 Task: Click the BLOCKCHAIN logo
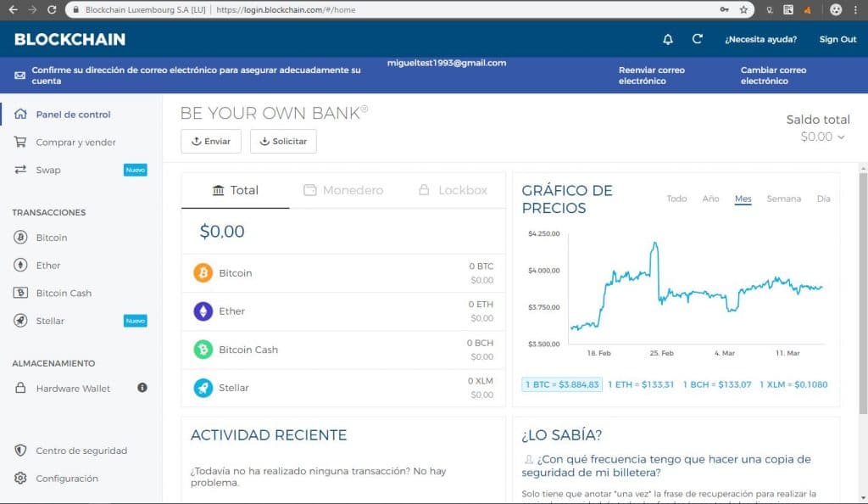coord(70,39)
